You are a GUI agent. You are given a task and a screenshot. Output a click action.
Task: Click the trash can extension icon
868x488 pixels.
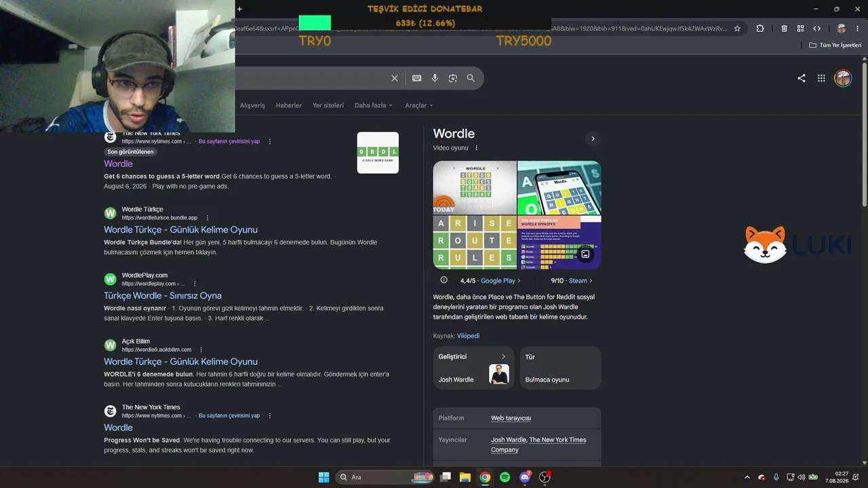pos(784,28)
